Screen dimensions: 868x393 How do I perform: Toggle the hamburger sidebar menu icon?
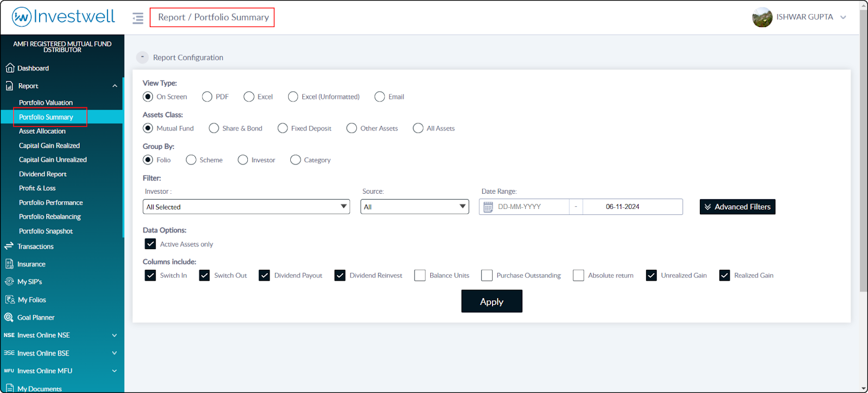tap(138, 18)
